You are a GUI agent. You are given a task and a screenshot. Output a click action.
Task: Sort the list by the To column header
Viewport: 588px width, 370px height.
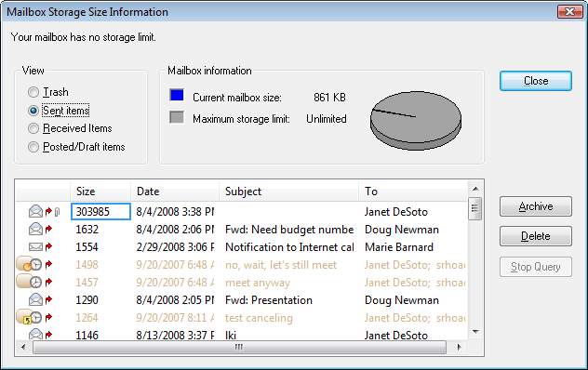(413, 192)
